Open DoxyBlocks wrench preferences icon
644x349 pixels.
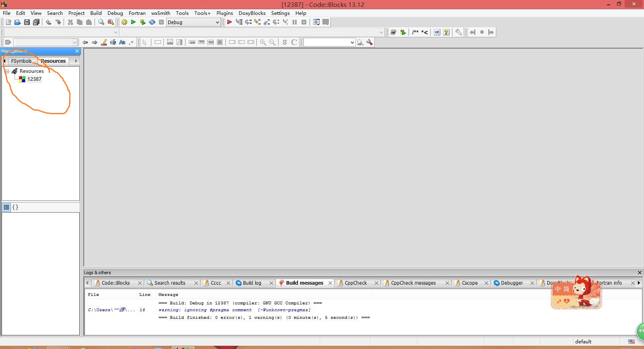tap(458, 32)
